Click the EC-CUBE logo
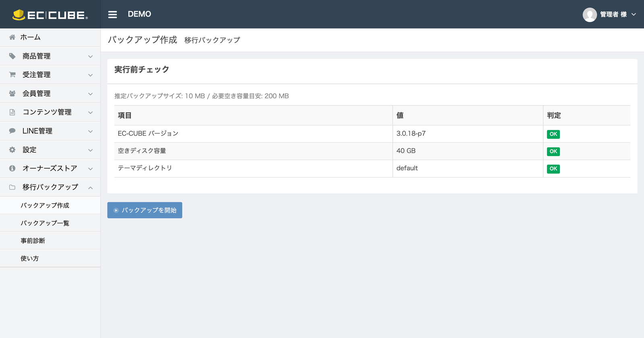Image resolution: width=644 pixels, height=338 pixels. tap(50, 14)
